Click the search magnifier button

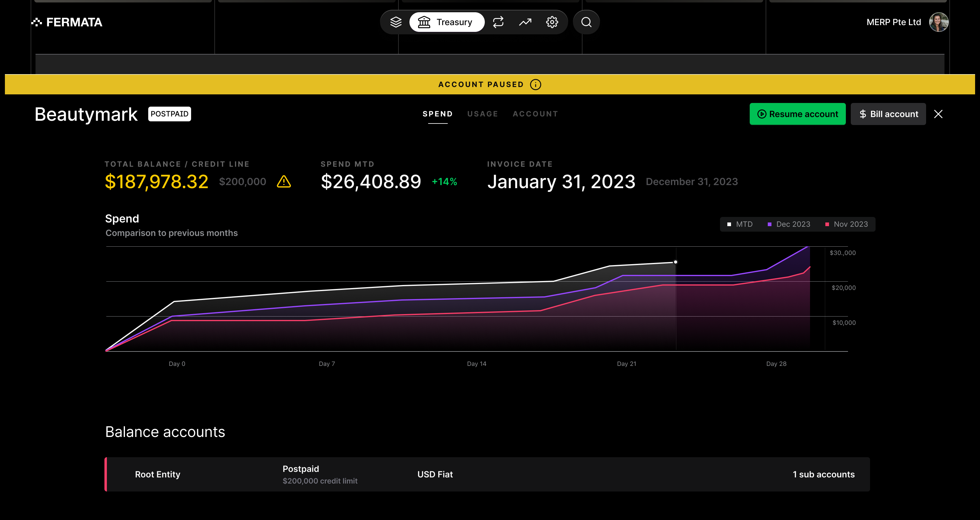coord(586,22)
